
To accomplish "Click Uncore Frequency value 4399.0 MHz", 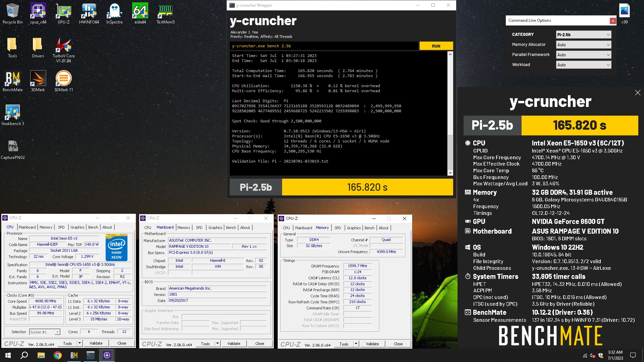I will coord(386,252).
